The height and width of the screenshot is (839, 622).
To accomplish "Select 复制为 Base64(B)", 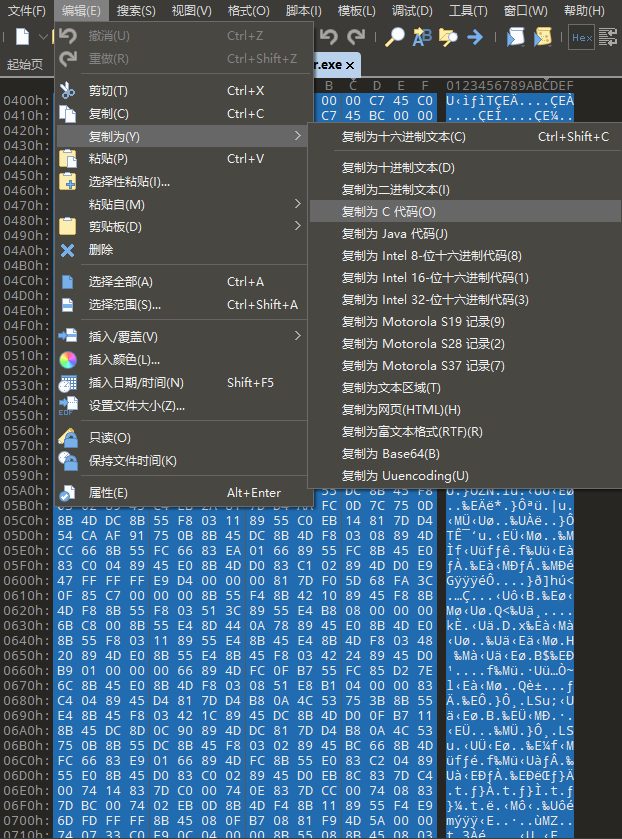I will (465, 454).
